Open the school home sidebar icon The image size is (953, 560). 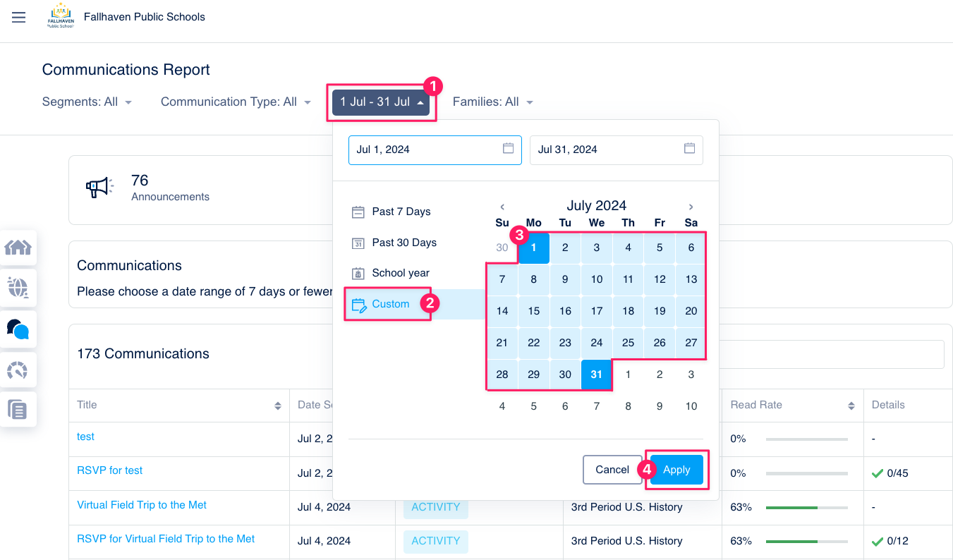[18, 248]
